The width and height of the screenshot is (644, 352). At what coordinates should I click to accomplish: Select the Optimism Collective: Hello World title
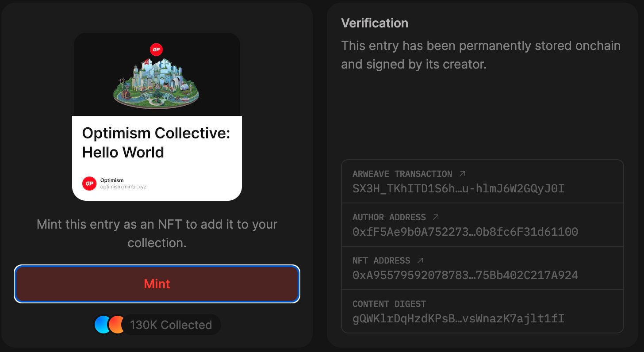click(x=156, y=142)
